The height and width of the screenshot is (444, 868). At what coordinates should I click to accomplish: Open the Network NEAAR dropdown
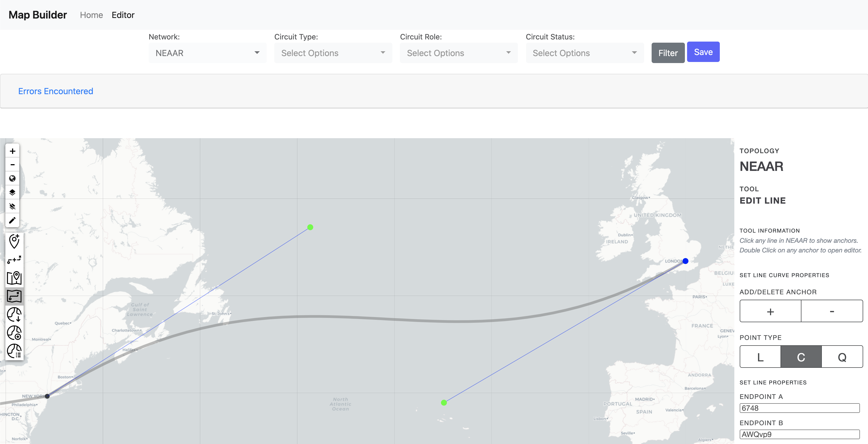(x=207, y=53)
